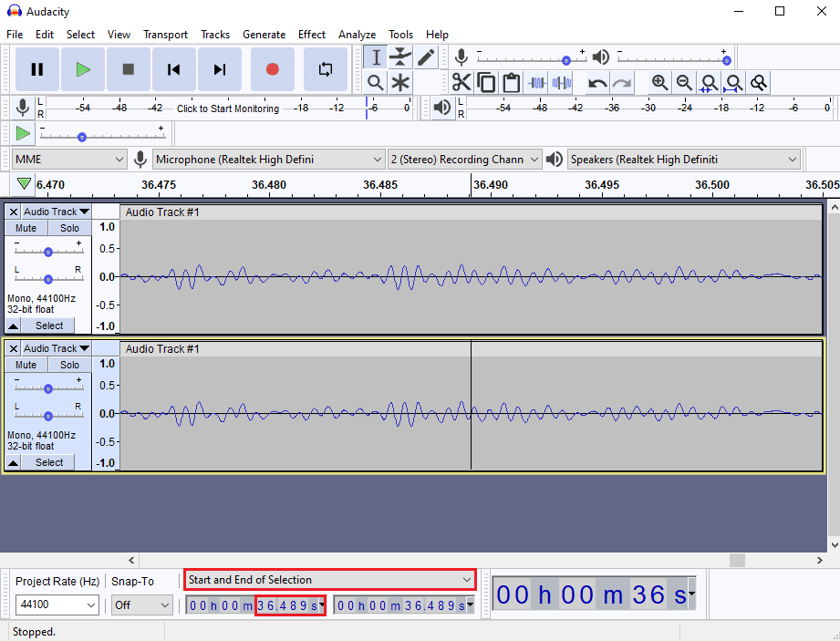The width and height of the screenshot is (840, 641).
Task: Select the Envelope tool
Action: (x=399, y=57)
